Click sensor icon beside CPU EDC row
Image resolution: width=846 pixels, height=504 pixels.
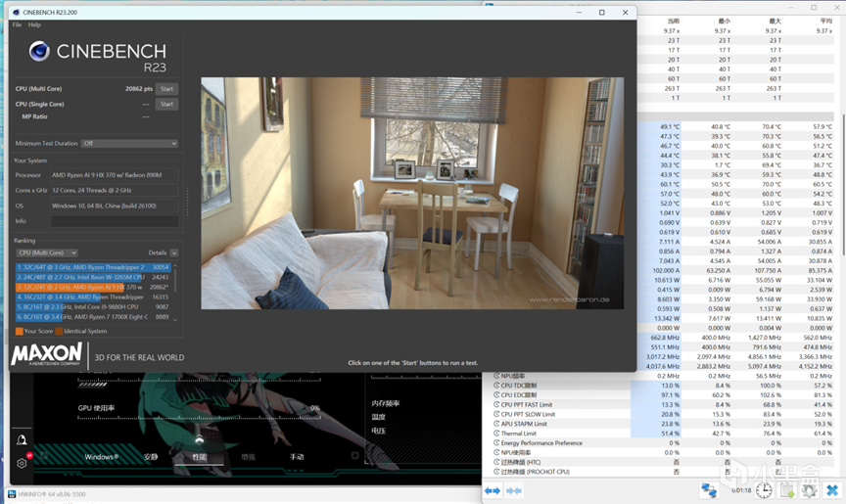496,395
